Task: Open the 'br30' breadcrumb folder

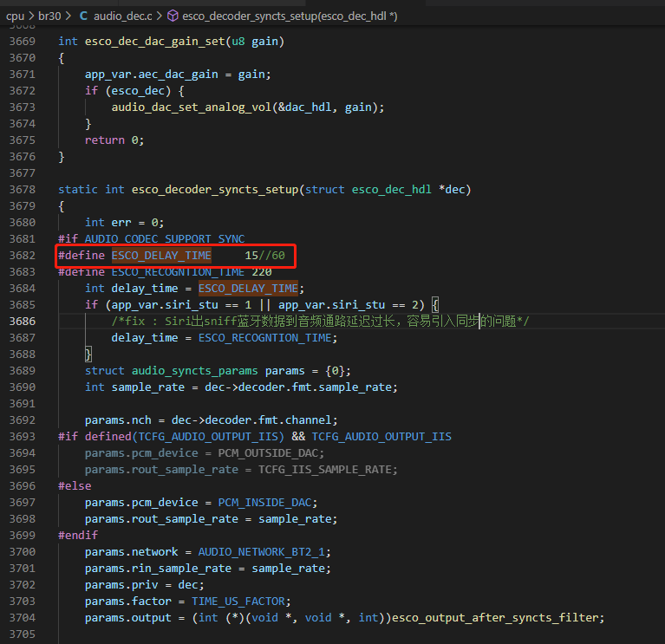Action: tap(49, 16)
